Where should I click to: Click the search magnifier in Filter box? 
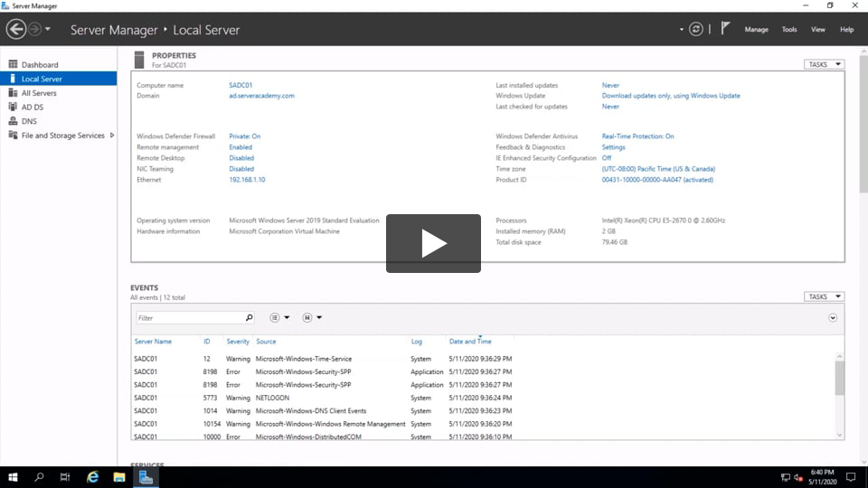coord(250,318)
